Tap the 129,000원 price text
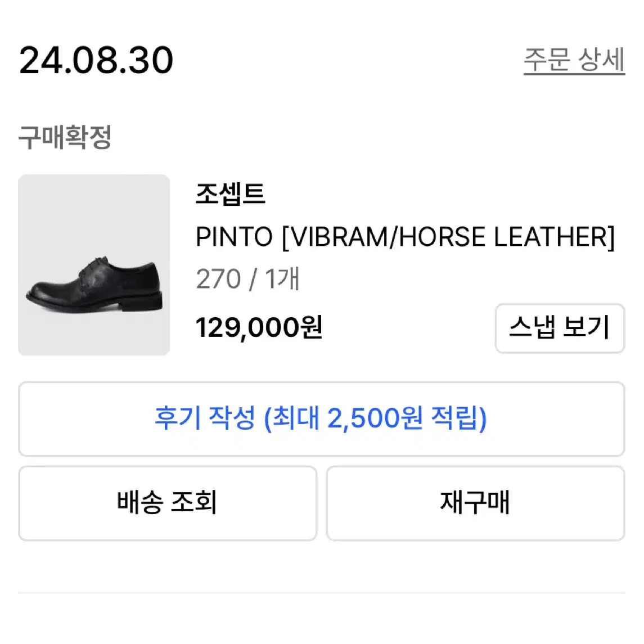 [x=259, y=328]
